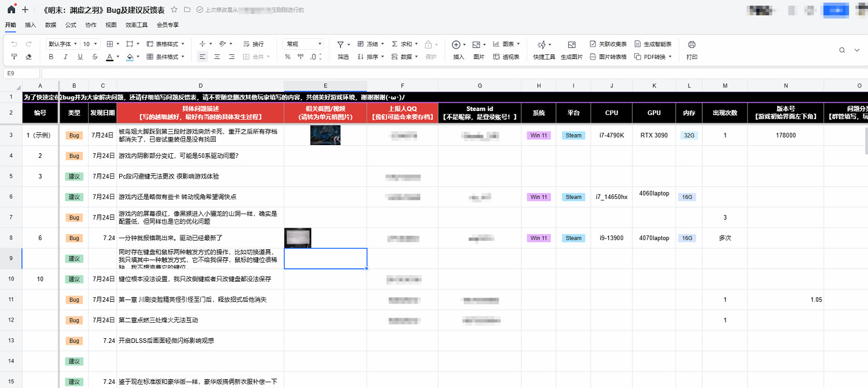
Task: Open the font name dropdown (默认字体)
Action: pos(62,44)
